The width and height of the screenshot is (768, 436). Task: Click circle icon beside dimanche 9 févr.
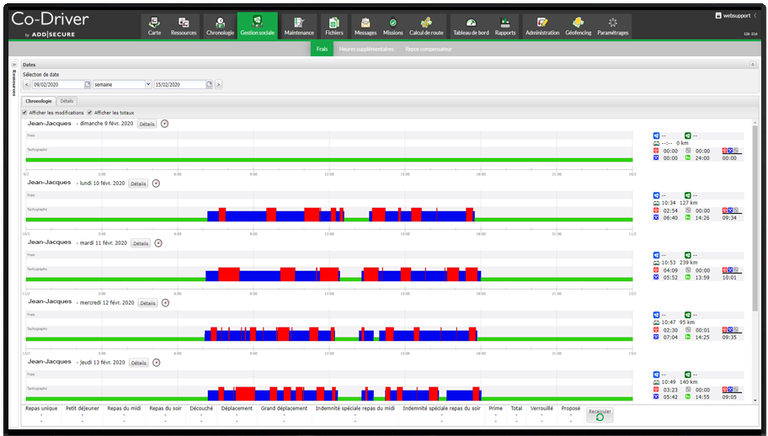click(165, 123)
